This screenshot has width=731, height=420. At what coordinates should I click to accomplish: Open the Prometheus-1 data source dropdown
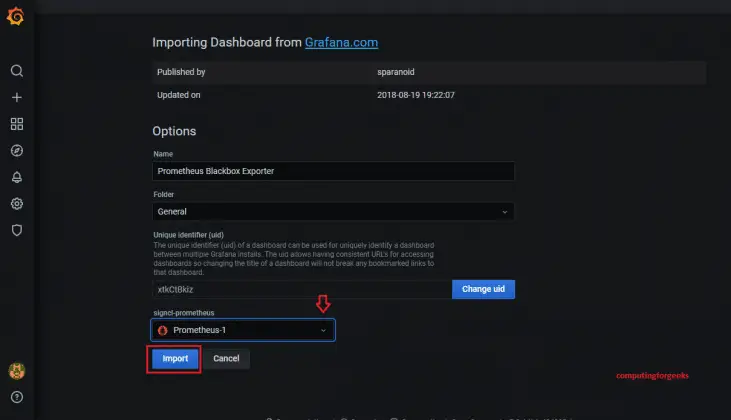click(x=243, y=330)
